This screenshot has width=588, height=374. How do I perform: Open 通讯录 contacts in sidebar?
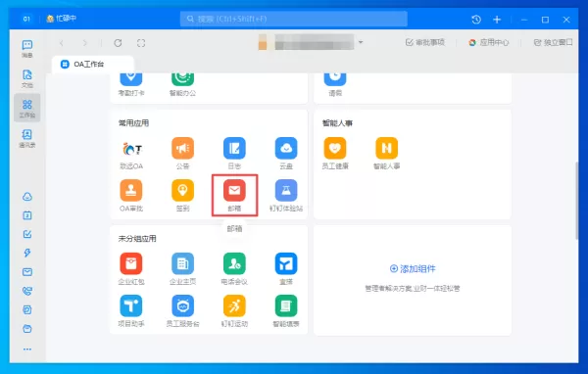[27, 138]
